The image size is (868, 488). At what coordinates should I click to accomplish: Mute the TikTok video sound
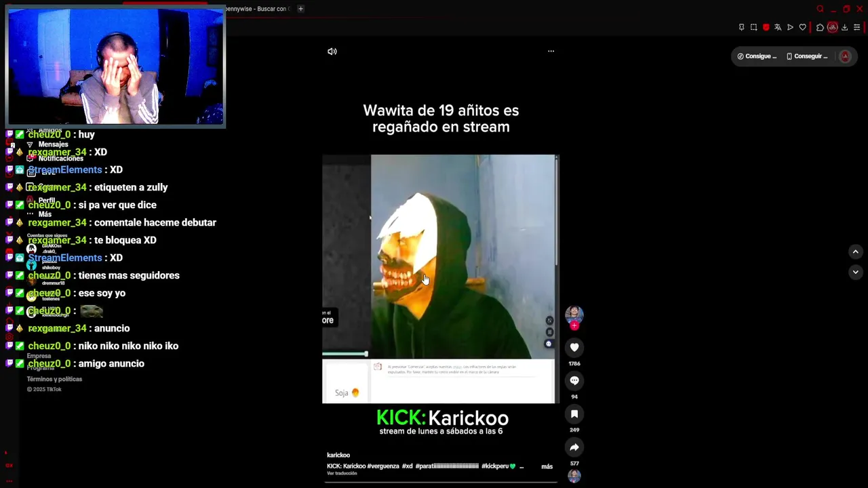pos(332,52)
